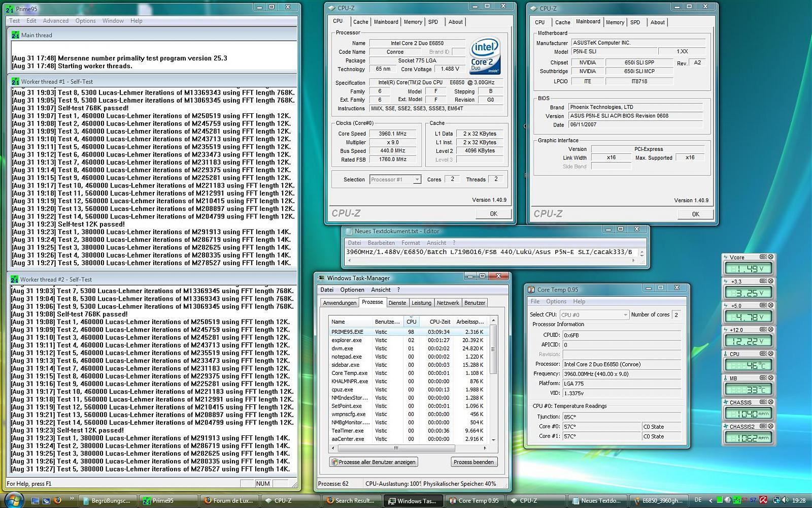This screenshot has height=508, width=812.
Task: Open the Advanced menu in Prime95
Action: pos(56,21)
